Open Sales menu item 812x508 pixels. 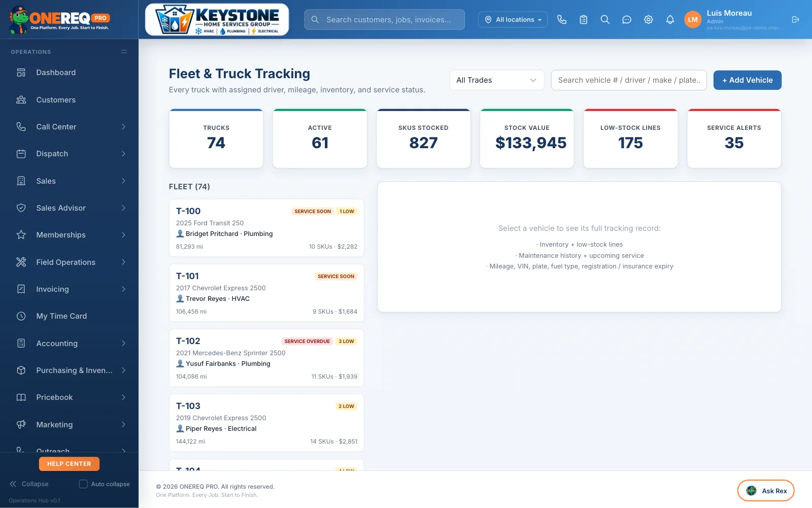coord(69,181)
